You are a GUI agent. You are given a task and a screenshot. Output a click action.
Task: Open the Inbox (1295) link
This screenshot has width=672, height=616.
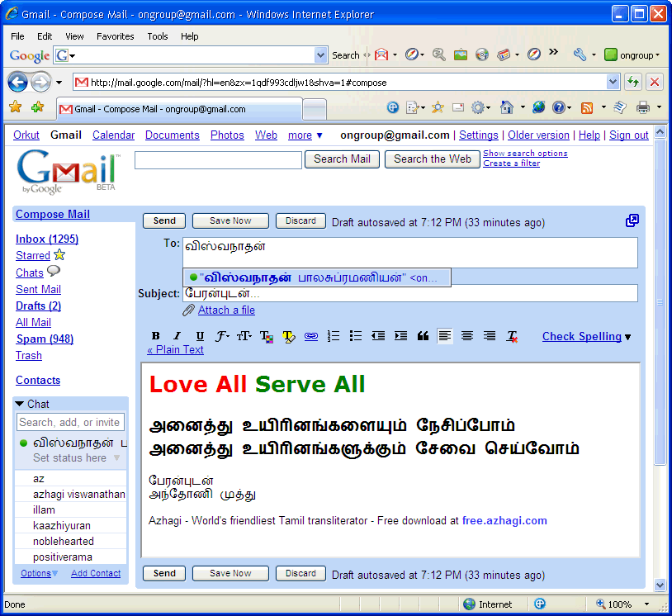click(x=47, y=239)
